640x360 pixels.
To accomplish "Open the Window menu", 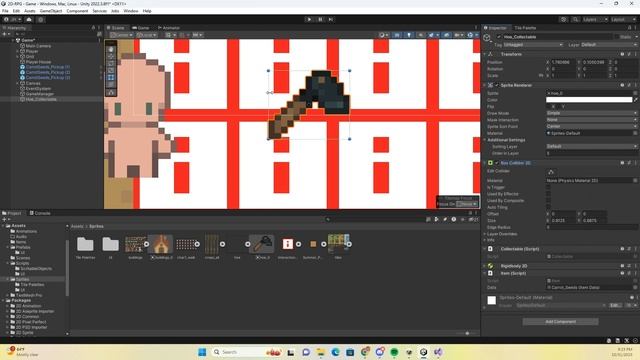I will coord(131,11).
